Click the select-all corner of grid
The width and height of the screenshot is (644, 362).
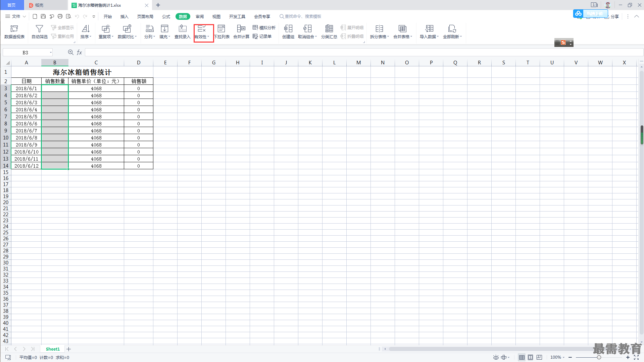click(6, 62)
